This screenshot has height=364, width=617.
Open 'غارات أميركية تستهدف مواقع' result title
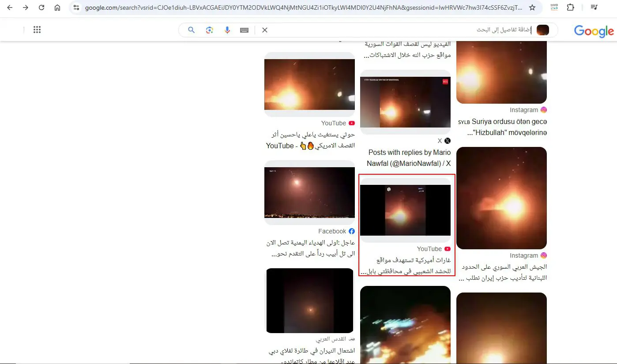(406, 266)
